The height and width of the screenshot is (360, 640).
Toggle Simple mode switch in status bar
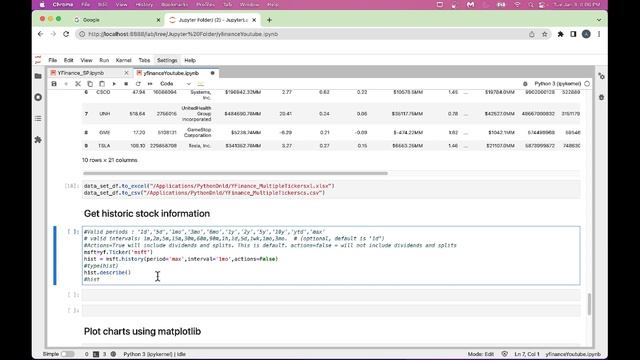click(x=67, y=354)
